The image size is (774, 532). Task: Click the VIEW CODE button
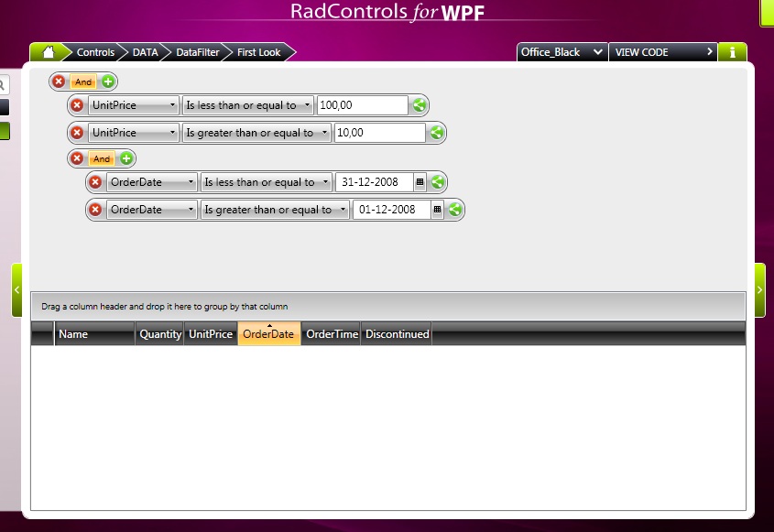(x=663, y=52)
